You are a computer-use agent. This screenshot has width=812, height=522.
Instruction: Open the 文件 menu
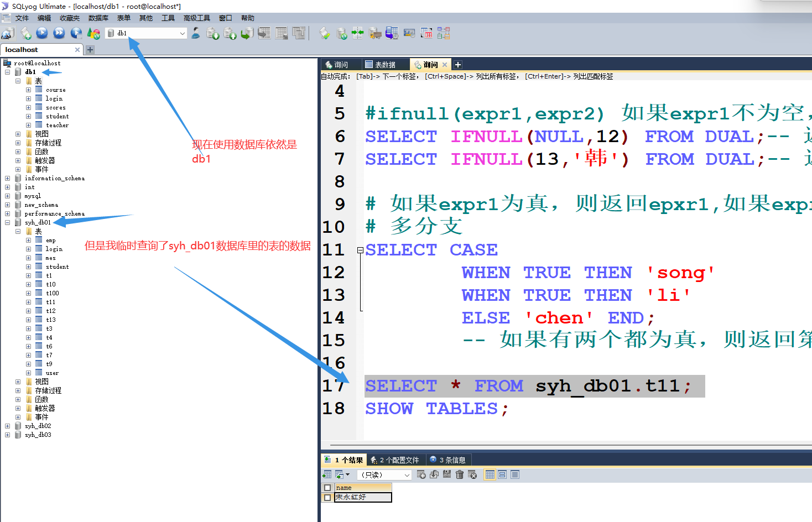pyautogui.click(x=22, y=18)
